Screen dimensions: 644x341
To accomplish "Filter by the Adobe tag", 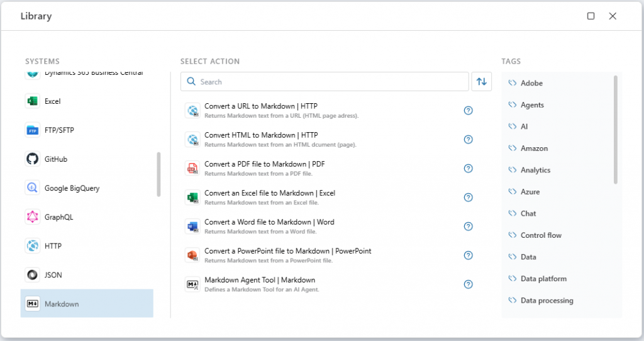I will click(531, 83).
